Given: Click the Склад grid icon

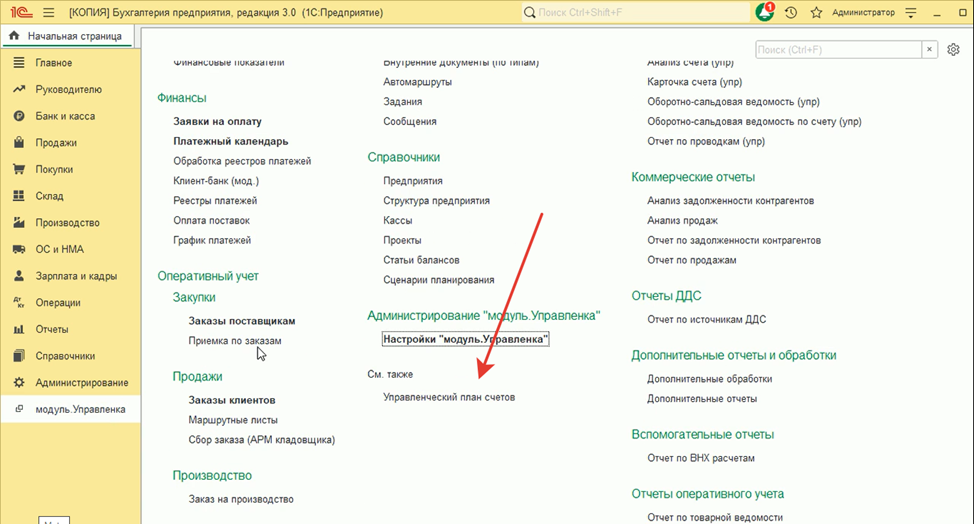Looking at the screenshot, I should (x=19, y=196).
